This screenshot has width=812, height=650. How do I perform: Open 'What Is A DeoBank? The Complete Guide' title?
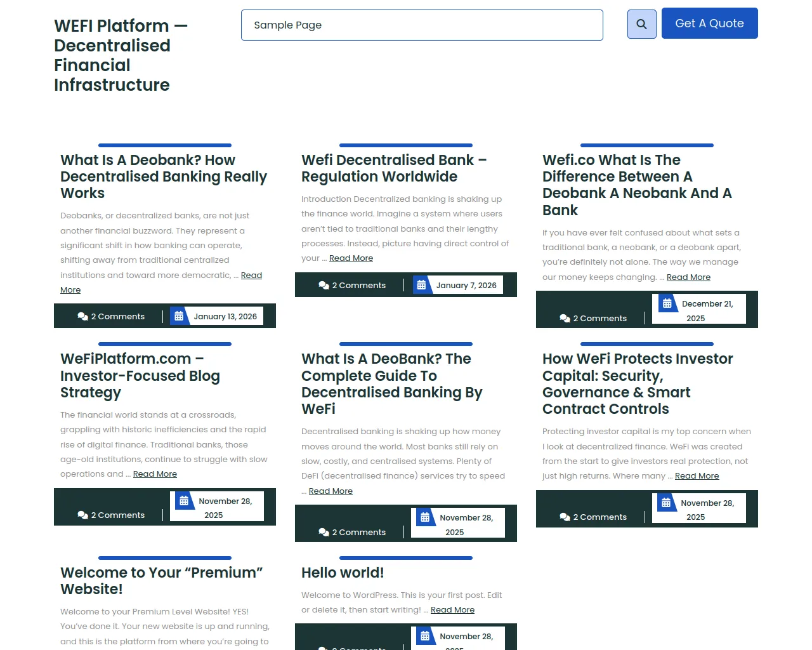coord(392,383)
